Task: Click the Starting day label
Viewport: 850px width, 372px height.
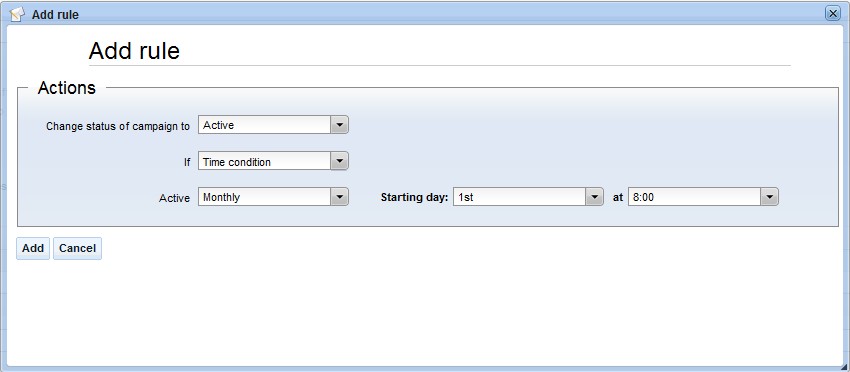Action: point(415,197)
